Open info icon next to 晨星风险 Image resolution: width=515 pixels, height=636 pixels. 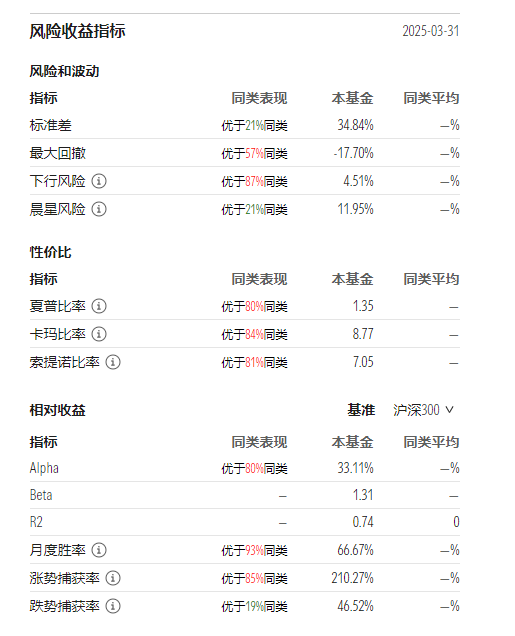click(99, 209)
